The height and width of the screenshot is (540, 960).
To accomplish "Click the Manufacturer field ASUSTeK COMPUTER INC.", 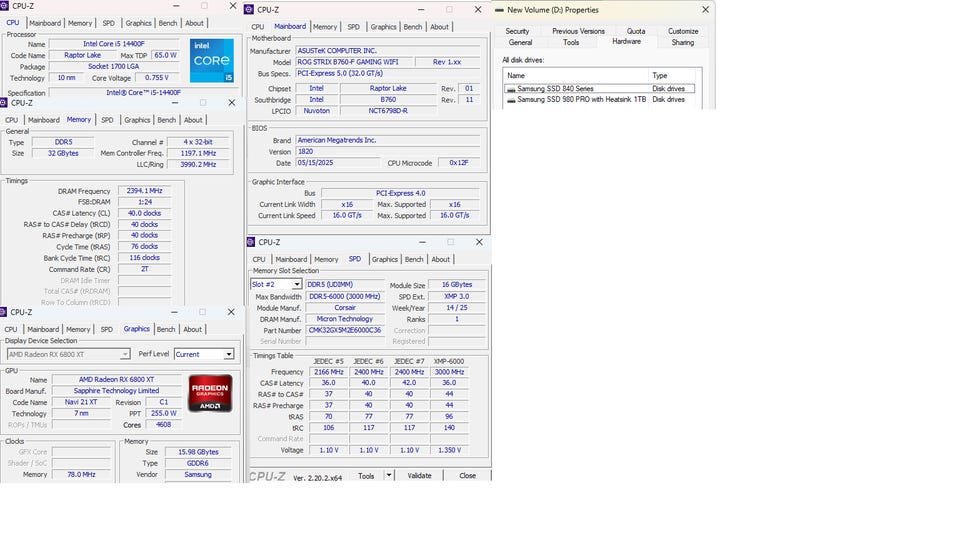I will [388, 51].
